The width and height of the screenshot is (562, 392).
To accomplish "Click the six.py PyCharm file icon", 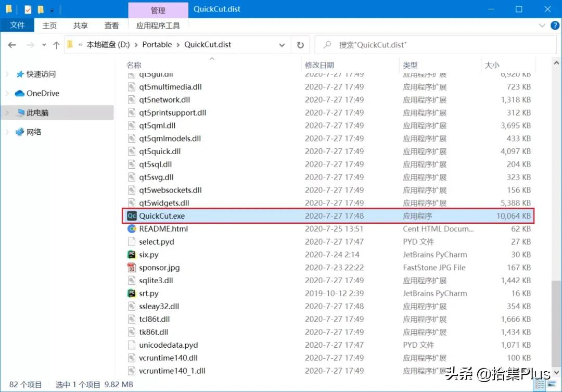I will click(x=132, y=255).
